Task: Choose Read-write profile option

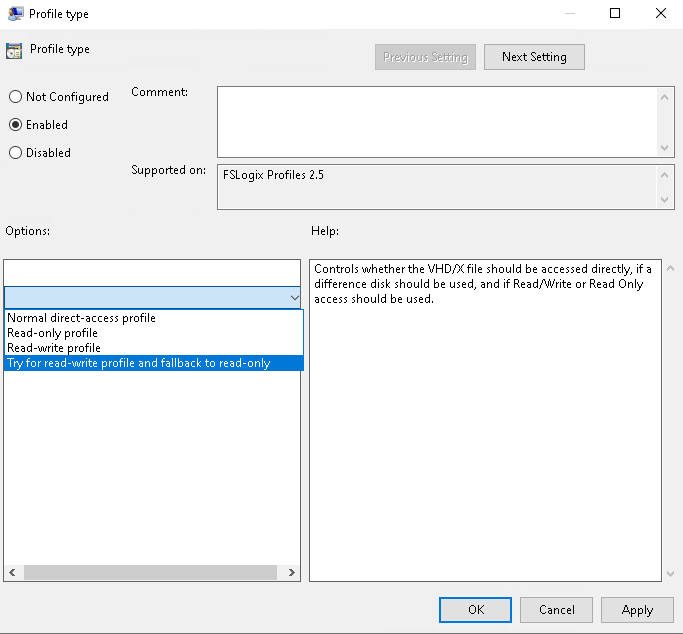Action: coord(153,348)
